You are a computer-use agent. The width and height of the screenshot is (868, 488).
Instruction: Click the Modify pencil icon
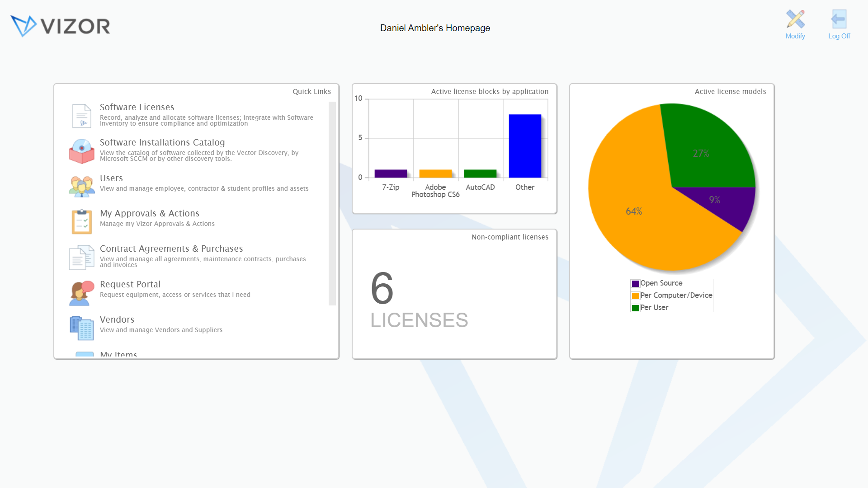pos(795,19)
